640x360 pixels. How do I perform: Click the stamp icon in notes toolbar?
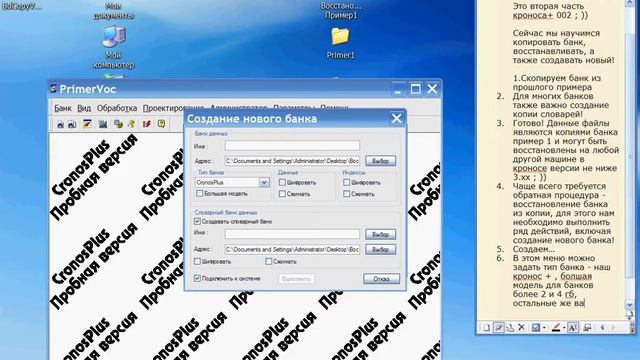pos(510,327)
